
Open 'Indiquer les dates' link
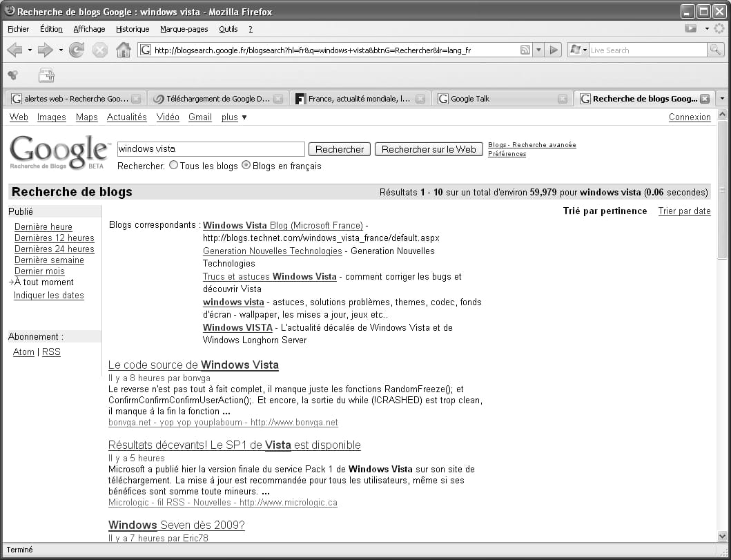pos(49,296)
